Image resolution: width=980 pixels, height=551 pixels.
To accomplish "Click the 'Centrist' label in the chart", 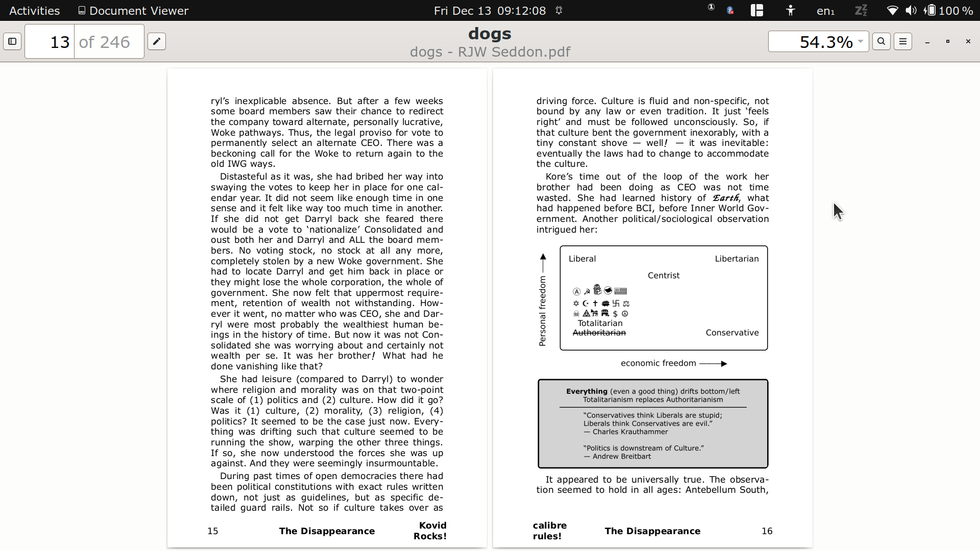I will click(664, 275).
